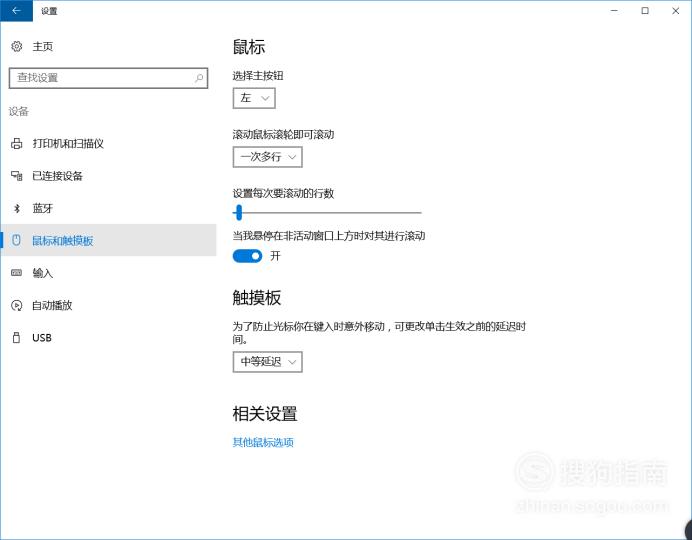Select 鼠标和触摸板 in sidebar
The image size is (692, 540).
coord(108,240)
